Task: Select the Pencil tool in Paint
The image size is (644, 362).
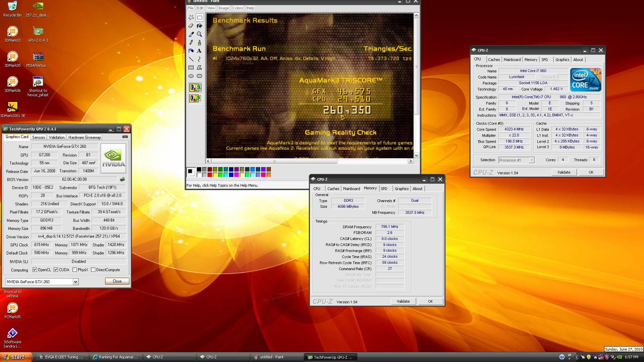Action: (x=191, y=42)
